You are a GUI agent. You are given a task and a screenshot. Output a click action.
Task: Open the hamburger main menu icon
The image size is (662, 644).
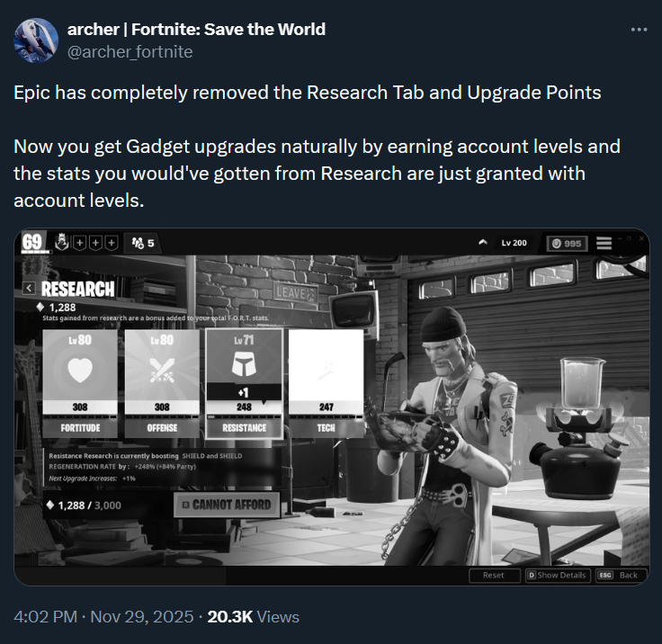(604, 243)
